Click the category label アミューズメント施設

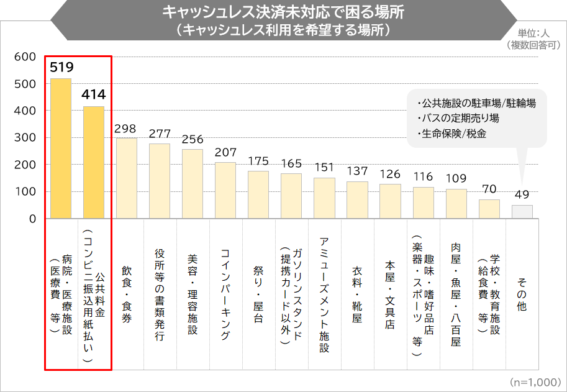point(324,294)
